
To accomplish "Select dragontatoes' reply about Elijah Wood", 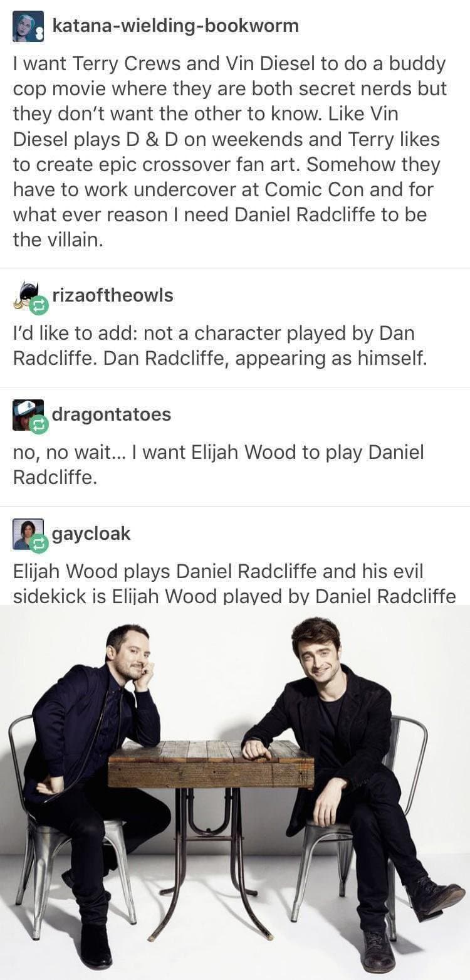I will [218, 465].
